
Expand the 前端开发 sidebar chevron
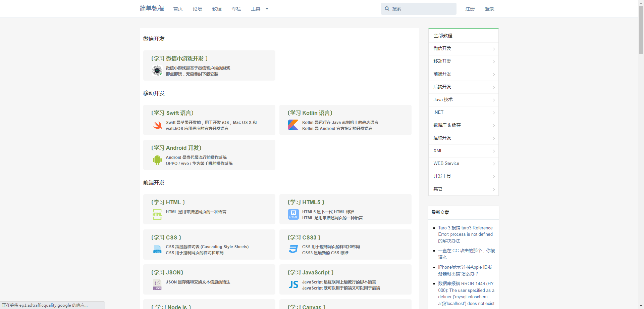pos(493,75)
